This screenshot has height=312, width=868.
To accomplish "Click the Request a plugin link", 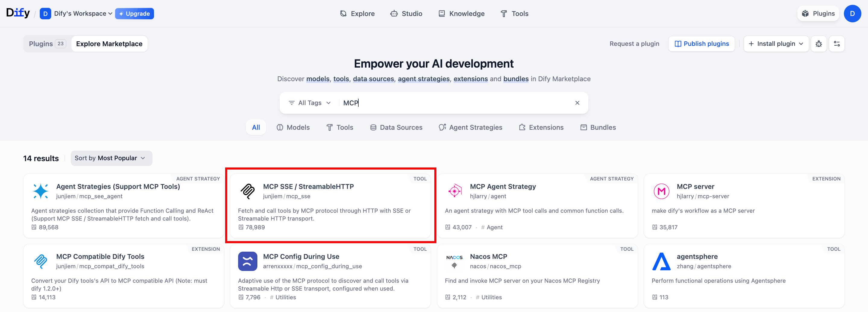I will 634,44.
